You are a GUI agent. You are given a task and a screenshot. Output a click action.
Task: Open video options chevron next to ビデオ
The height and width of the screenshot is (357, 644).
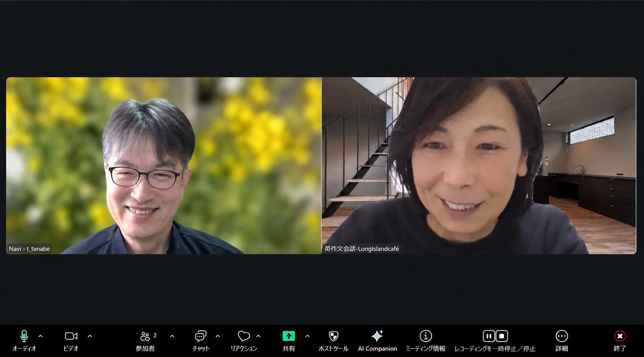(x=90, y=336)
